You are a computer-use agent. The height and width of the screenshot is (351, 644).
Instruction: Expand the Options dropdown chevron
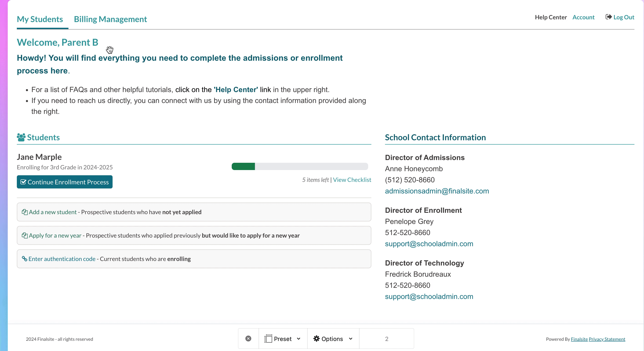click(350, 339)
